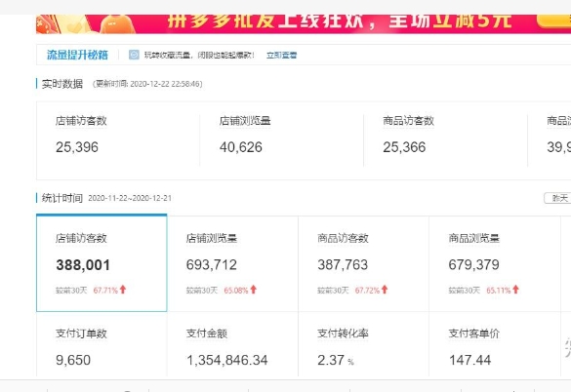Click realtime 店铺访客数 value 25,396
Viewport: 571px width, 392px height.
tap(77, 147)
